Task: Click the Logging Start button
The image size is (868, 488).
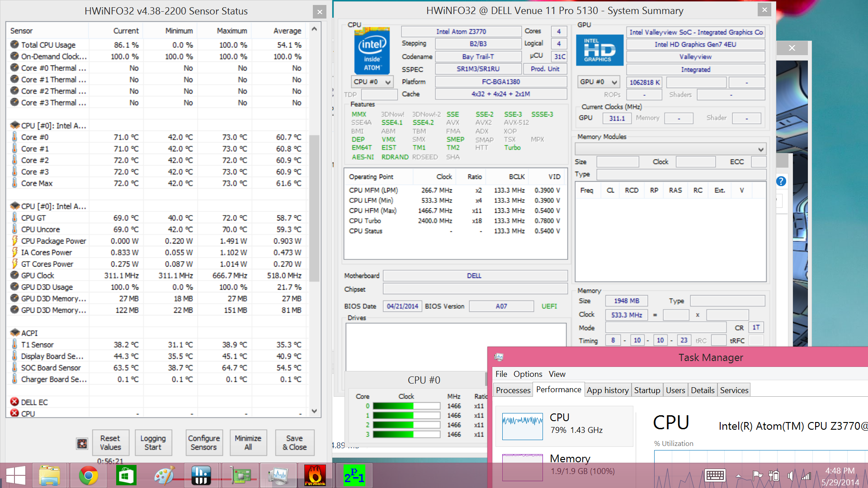Action: tap(153, 442)
